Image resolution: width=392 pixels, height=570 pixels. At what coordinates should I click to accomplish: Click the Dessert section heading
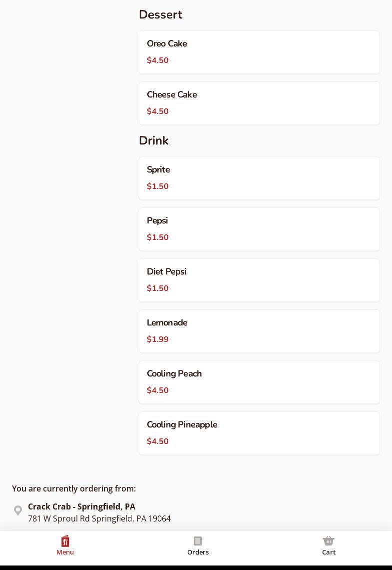click(x=160, y=14)
